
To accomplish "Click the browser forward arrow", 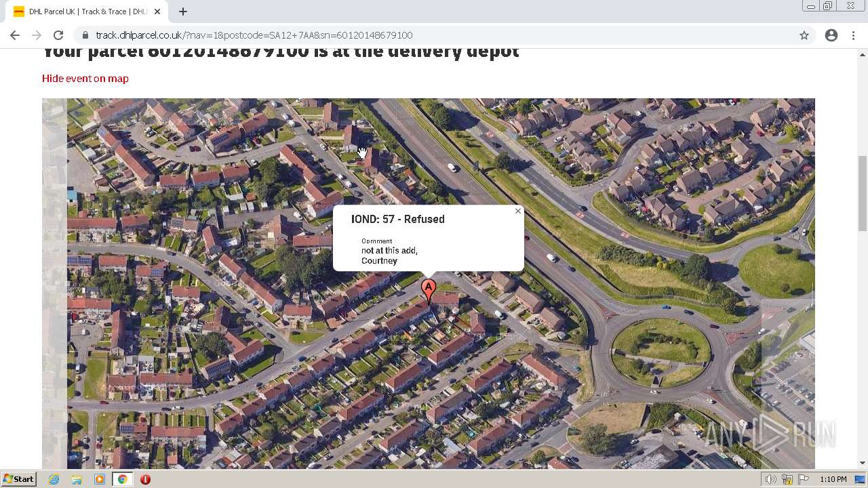I will [x=37, y=35].
